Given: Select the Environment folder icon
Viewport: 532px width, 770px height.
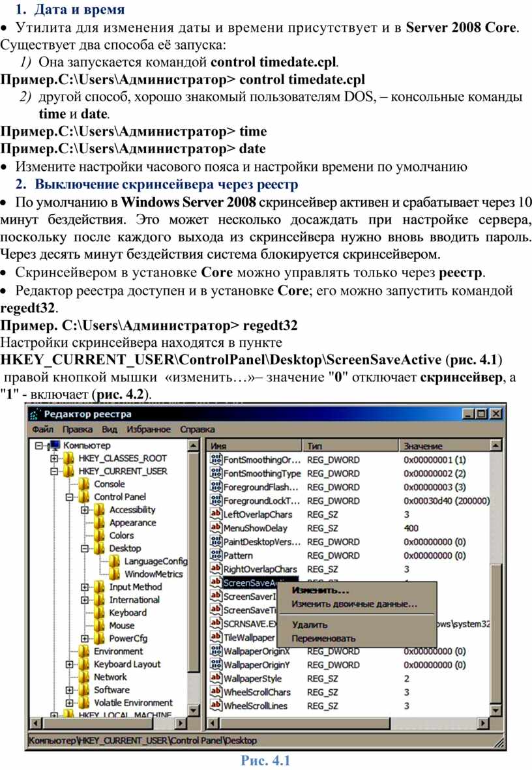Looking at the screenshot, I should click(84, 651).
